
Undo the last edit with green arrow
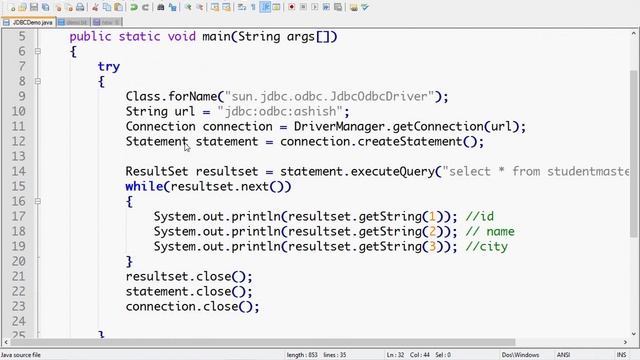(134, 7)
